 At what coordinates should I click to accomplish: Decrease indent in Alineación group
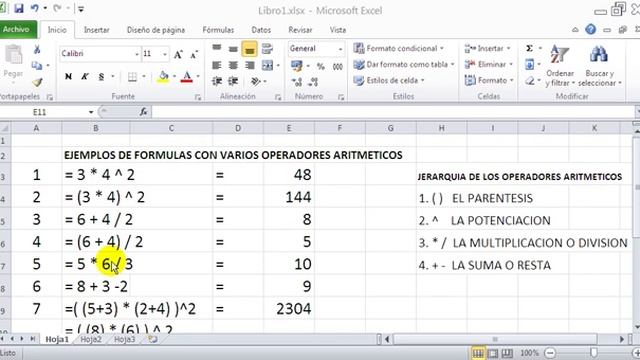(217, 82)
